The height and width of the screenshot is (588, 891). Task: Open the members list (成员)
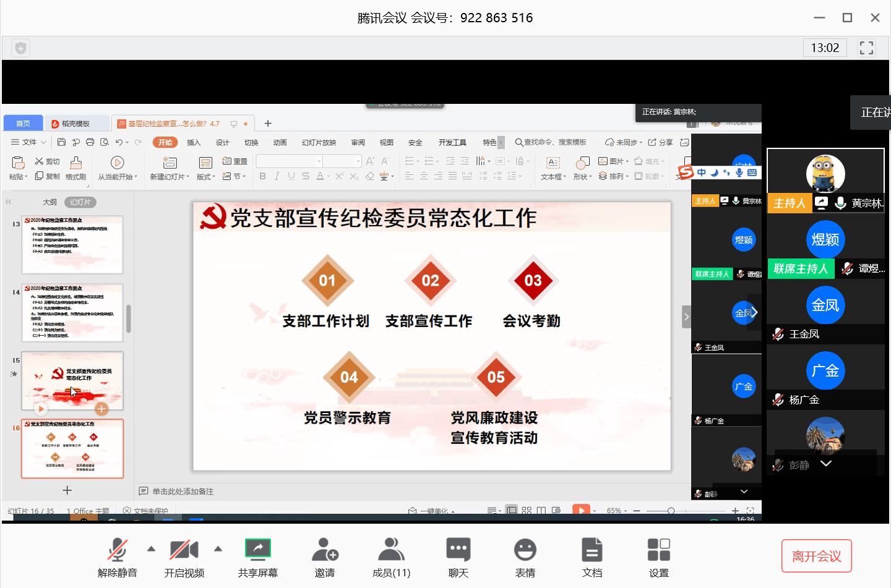pos(391,550)
